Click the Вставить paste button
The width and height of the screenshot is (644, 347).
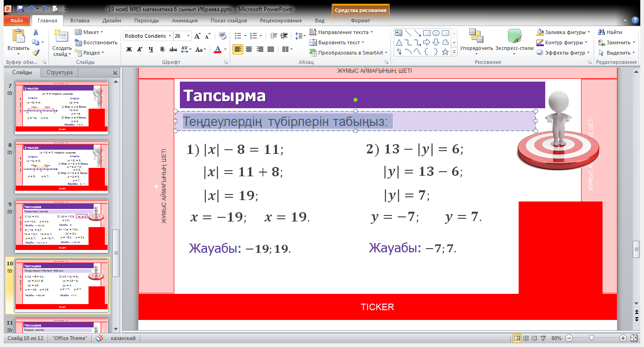pos(19,41)
